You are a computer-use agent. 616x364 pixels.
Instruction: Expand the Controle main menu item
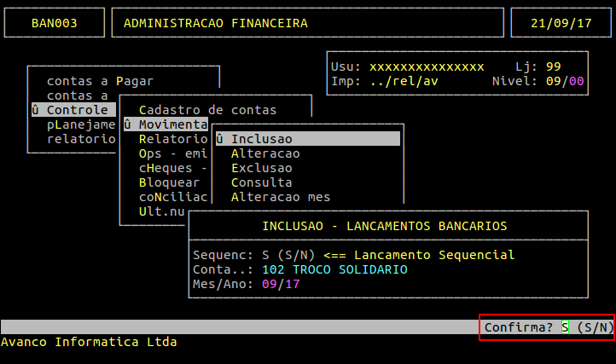click(x=77, y=110)
